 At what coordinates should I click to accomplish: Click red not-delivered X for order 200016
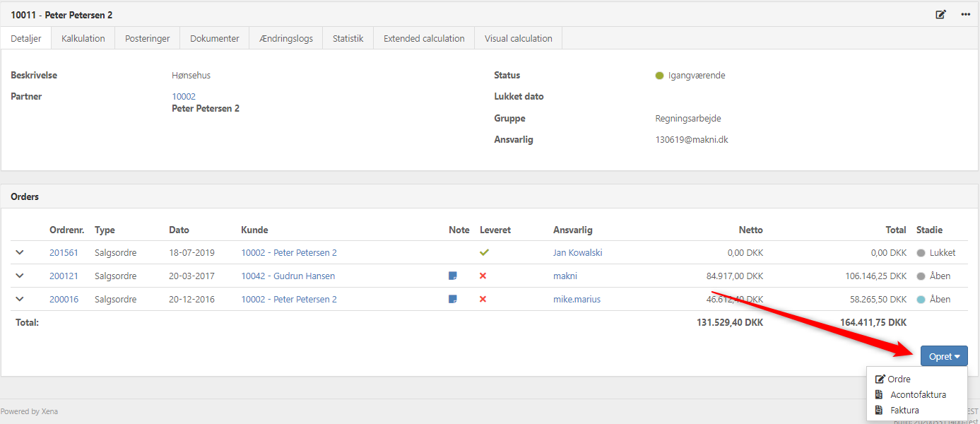click(483, 300)
